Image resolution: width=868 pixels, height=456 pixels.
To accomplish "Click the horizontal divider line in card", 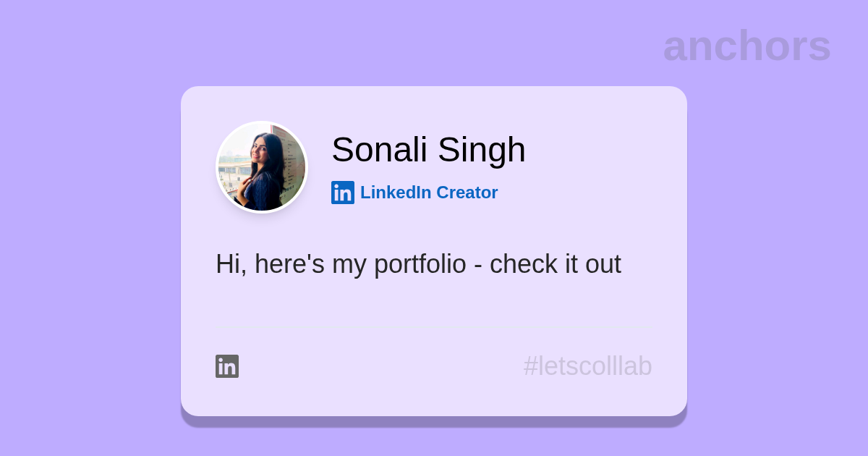I will pos(434,328).
